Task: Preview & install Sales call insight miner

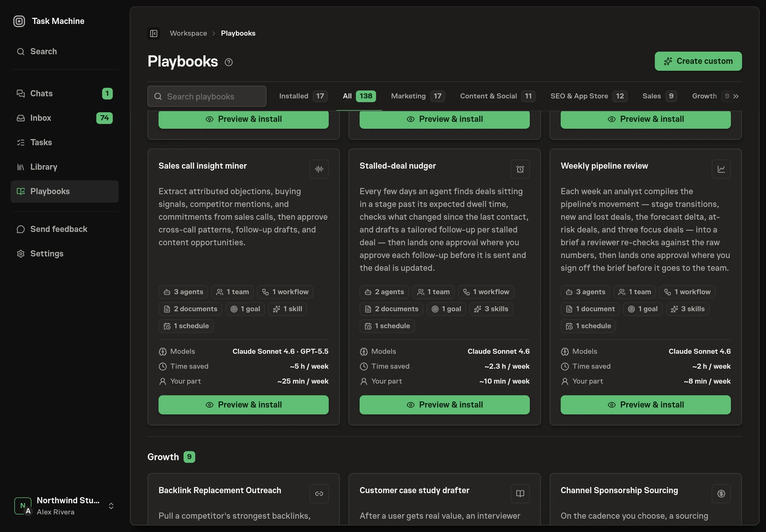Action: pyautogui.click(x=243, y=405)
